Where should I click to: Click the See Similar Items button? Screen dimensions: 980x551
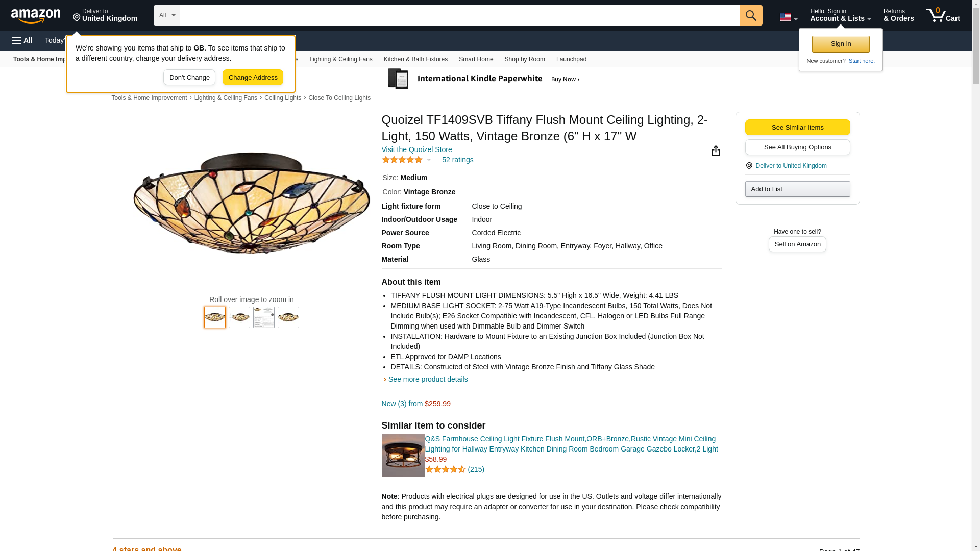click(x=797, y=128)
